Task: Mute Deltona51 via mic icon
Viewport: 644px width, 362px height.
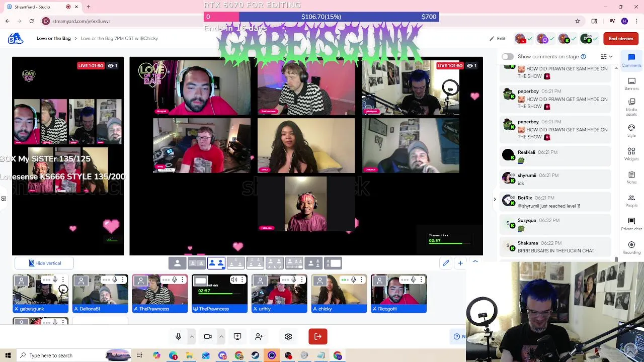Action: coord(115,280)
